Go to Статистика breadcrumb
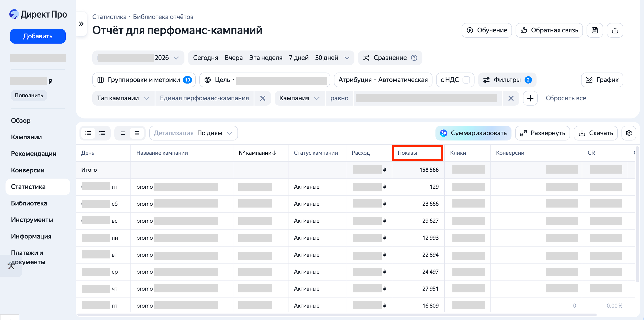This screenshot has width=644, height=320. pos(109,17)
